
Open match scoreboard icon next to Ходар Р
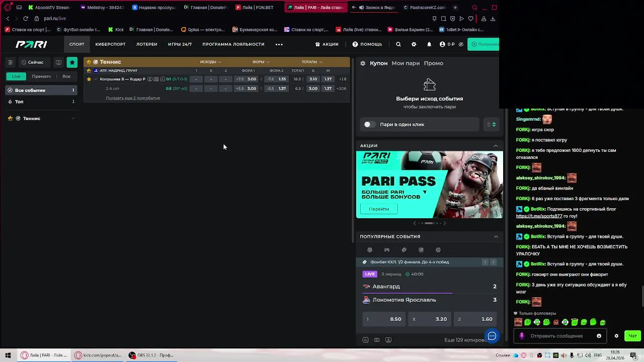[x=156, y=79]
